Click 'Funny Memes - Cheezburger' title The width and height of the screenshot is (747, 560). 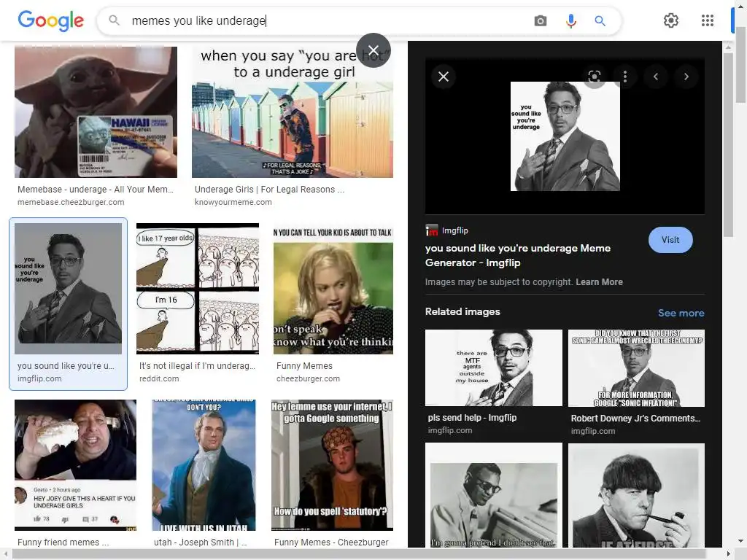click(331, 542)
